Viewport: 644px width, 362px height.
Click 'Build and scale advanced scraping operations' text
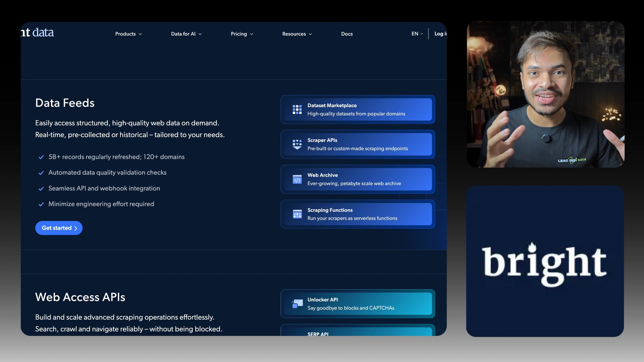coord(124,317)
